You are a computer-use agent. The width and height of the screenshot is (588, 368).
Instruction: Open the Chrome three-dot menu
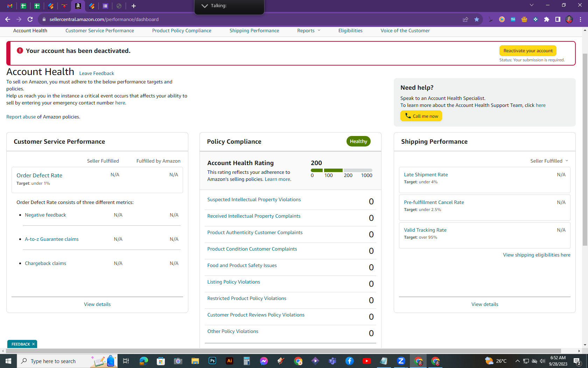(x=580, y=19)
